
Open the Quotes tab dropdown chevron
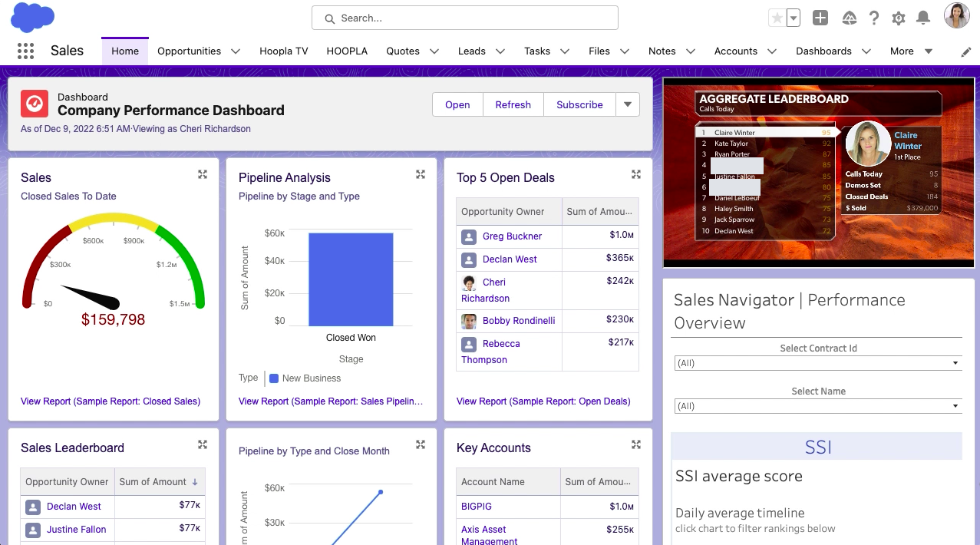(434, 51)
